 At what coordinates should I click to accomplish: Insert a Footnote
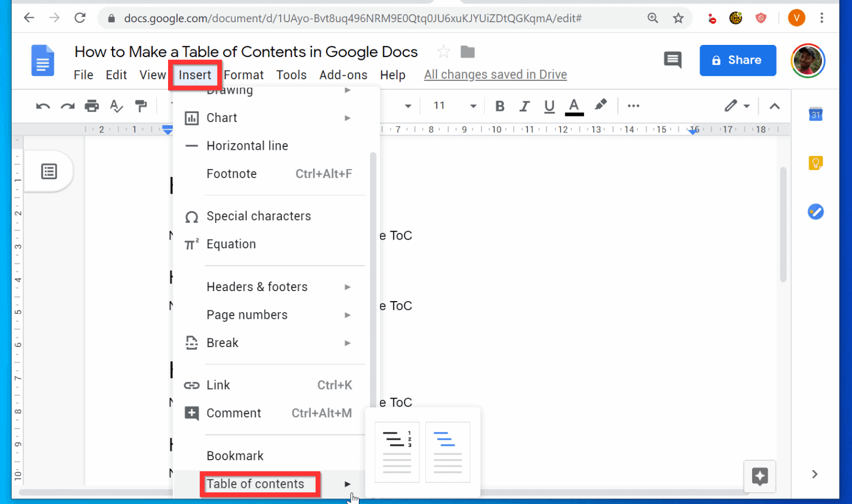click(x=272, y=174)
